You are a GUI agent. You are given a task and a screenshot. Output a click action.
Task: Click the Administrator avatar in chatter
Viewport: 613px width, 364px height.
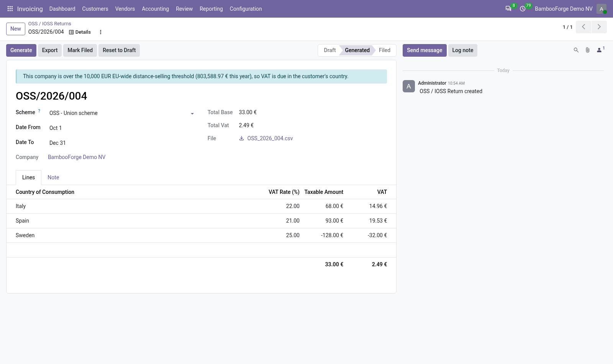click(x=409, y=86)
